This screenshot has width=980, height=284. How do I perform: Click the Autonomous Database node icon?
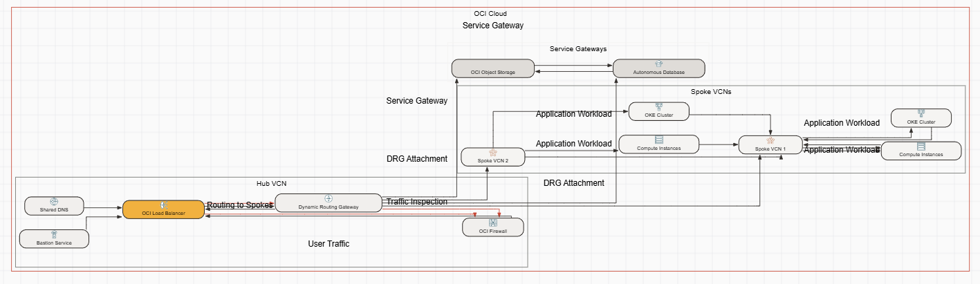pos(658,64)
